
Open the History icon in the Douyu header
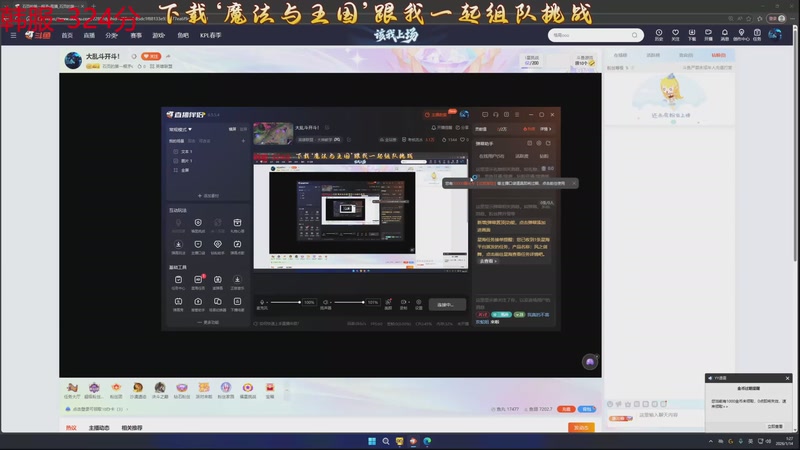click(659, 34)
